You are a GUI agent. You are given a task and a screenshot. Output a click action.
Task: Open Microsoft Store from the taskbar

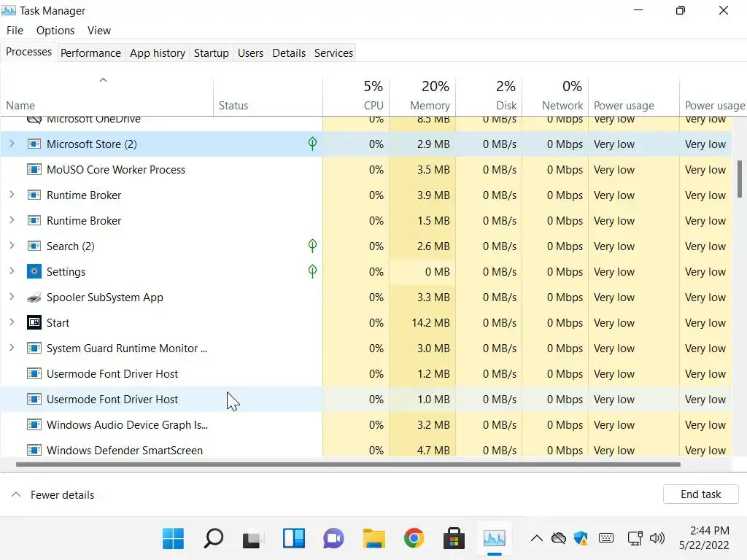tap(454, 539)
